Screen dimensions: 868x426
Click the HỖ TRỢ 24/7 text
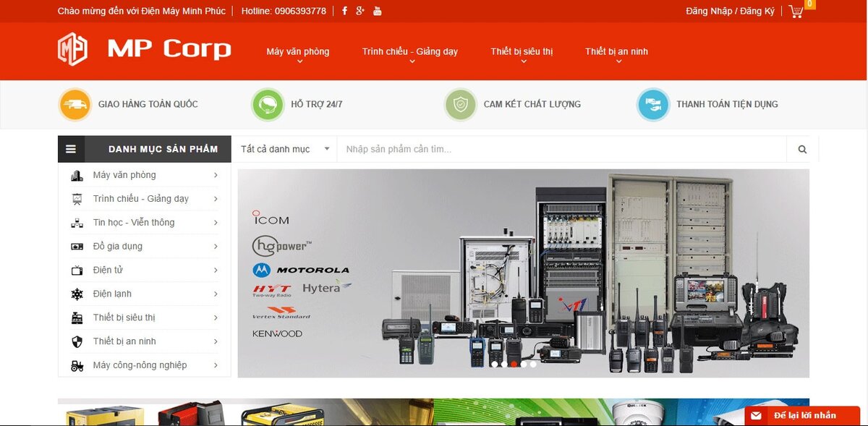tap(317, 104)
